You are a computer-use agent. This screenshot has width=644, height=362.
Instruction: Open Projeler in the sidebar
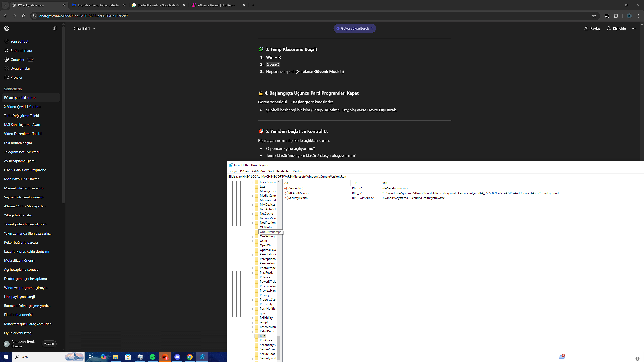[31, 77]
